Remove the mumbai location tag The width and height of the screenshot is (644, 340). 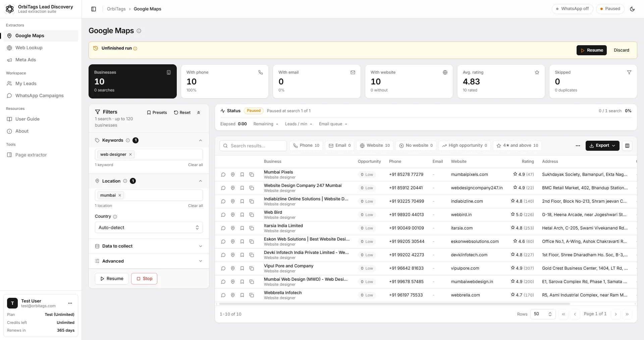click(120, 195)
